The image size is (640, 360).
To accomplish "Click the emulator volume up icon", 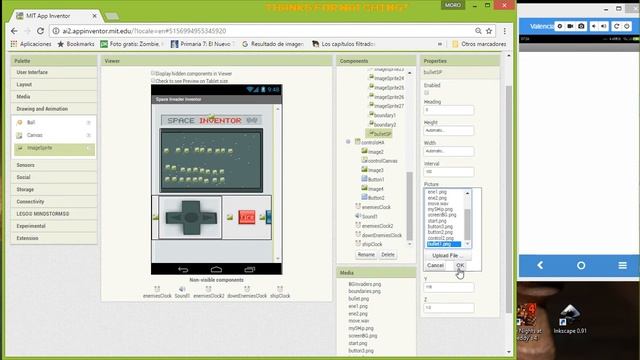I will click(604, 26).
